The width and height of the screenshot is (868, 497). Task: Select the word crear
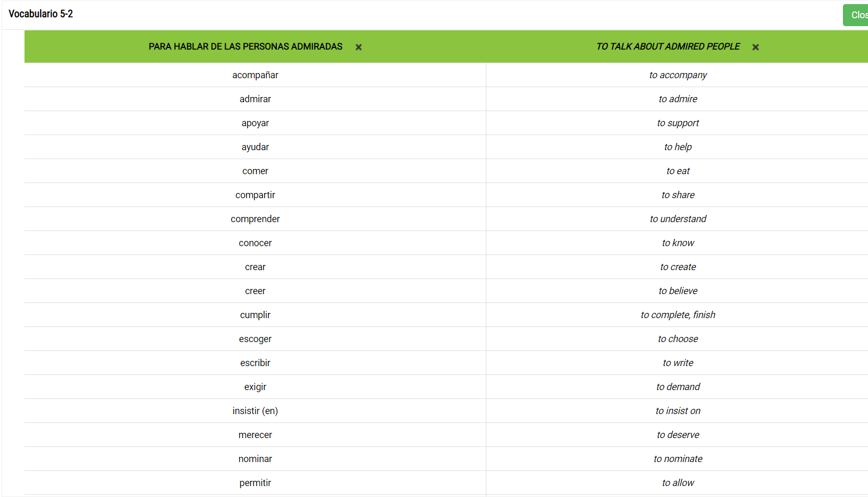[x=255, y=267]
